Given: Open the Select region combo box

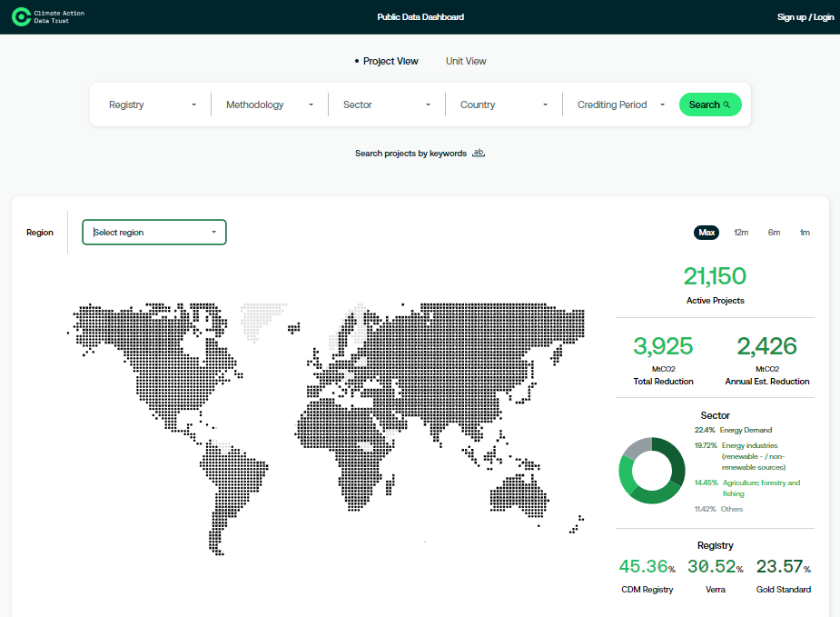Looking at the screenshot, I should point(154,232).
